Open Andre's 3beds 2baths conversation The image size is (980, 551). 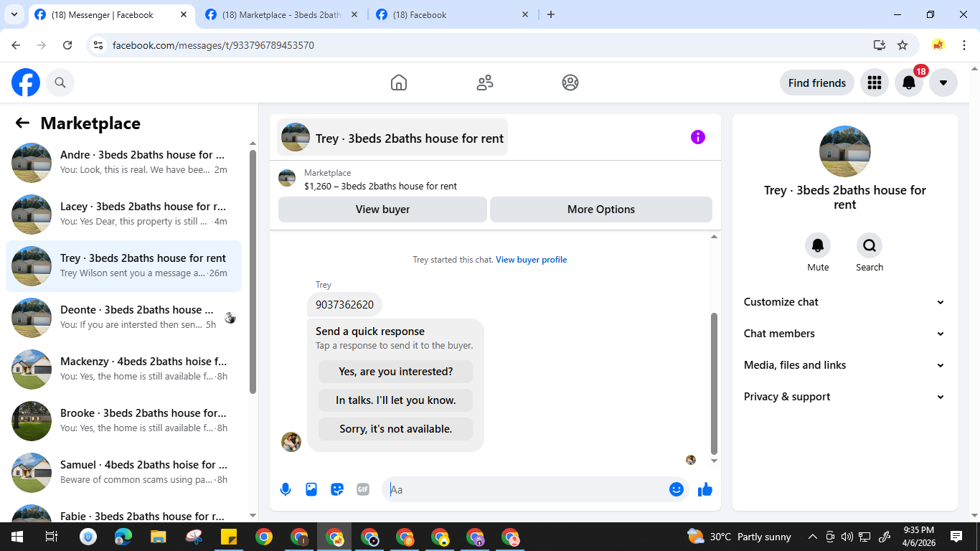point(123,163)
